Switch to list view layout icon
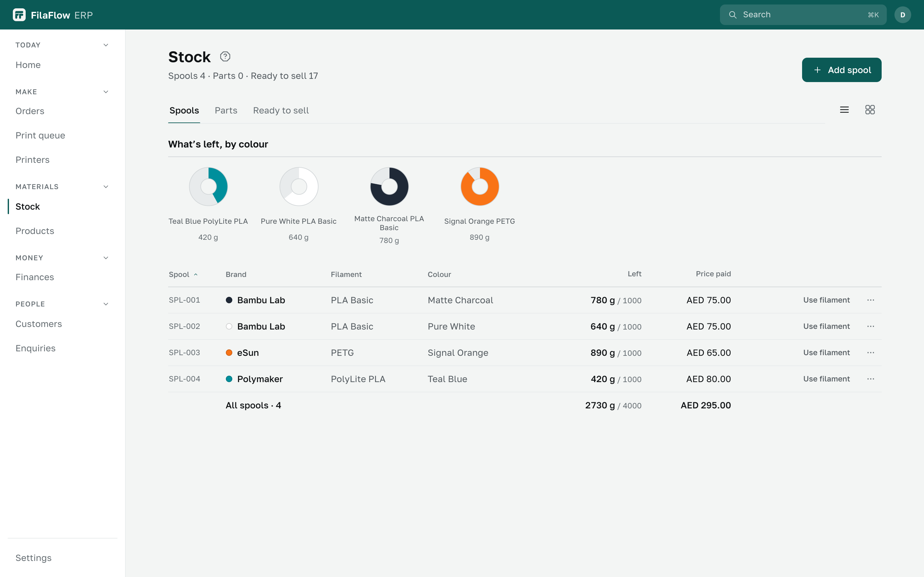924x577 pixels. click(x=844, y=110)
